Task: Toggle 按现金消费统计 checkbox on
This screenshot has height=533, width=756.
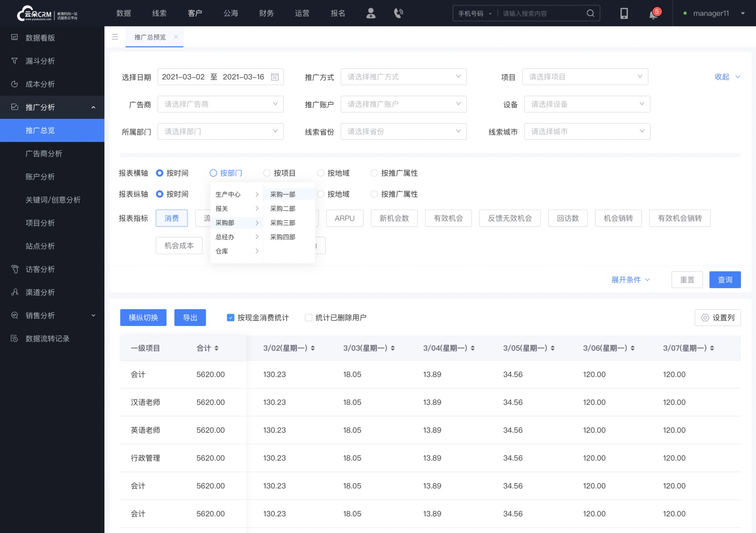Action: (x=230, y=317)
